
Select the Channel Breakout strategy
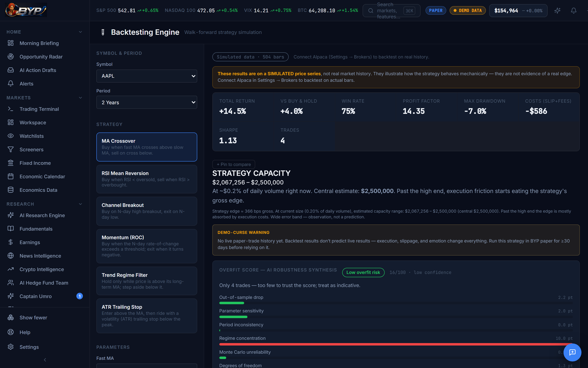coord(147,211)
